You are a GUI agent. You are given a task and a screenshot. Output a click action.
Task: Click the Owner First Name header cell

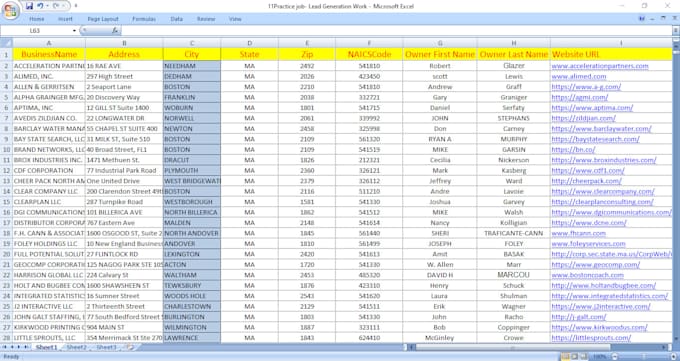coord(440,54)
